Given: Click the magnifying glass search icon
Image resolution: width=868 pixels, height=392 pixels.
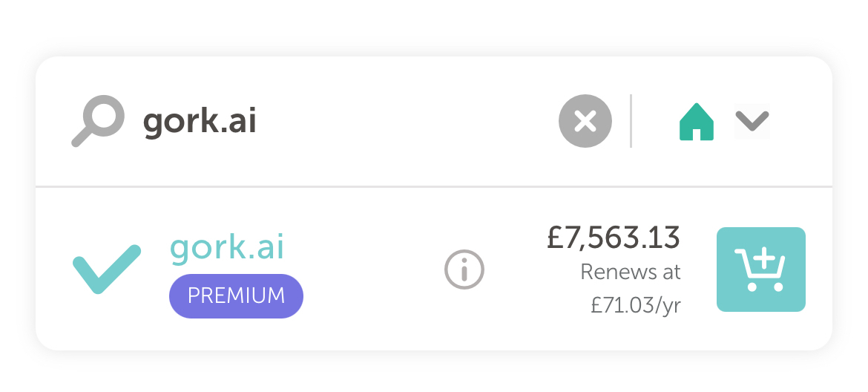Looking at the screenshot, I should [x=97, y=120].
